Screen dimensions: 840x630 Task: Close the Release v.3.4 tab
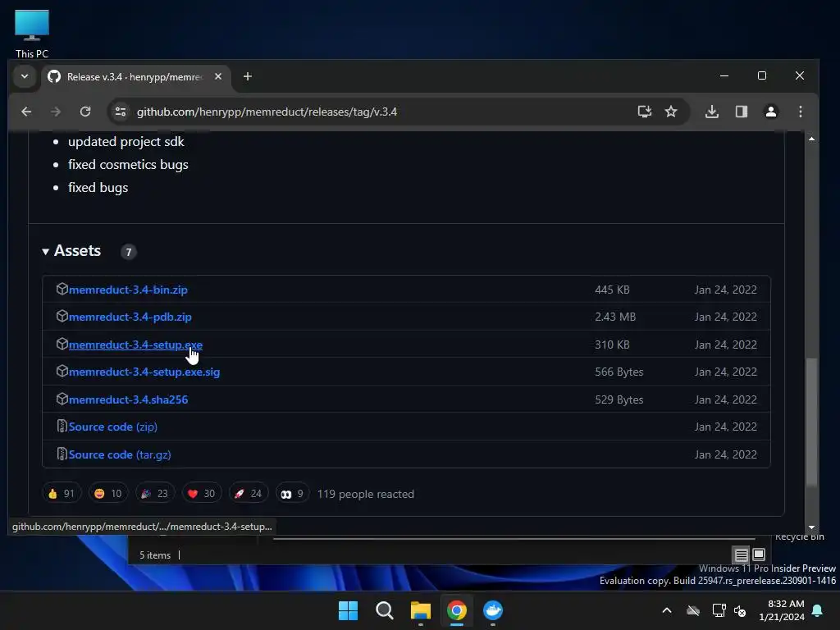click(218, 76)
